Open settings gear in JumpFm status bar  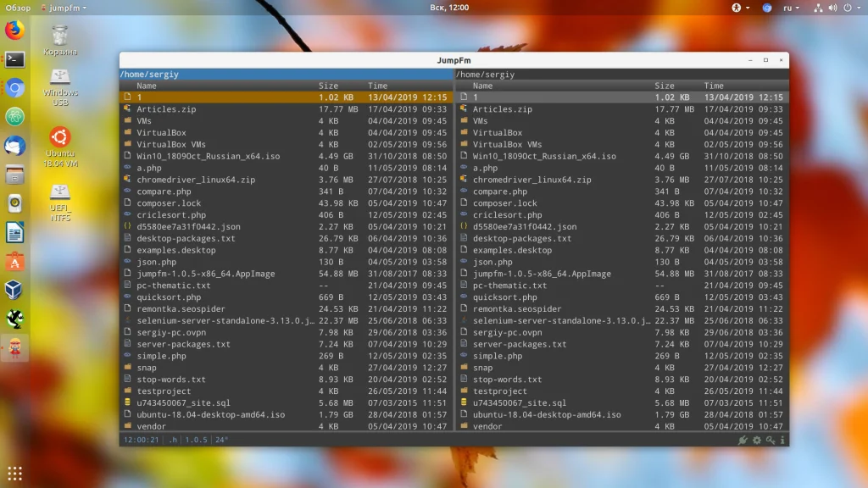[x=757, y=440]
